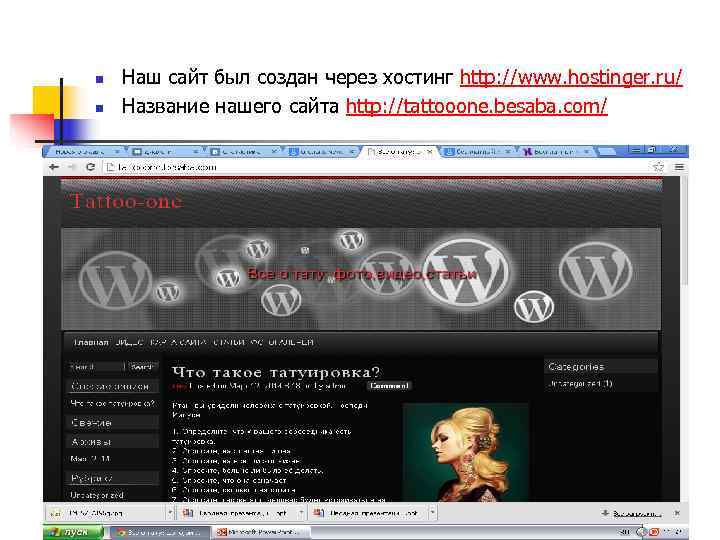
Task: Switch to Microsoft PowerPoint taskbar button
Action: coord(262,533)
